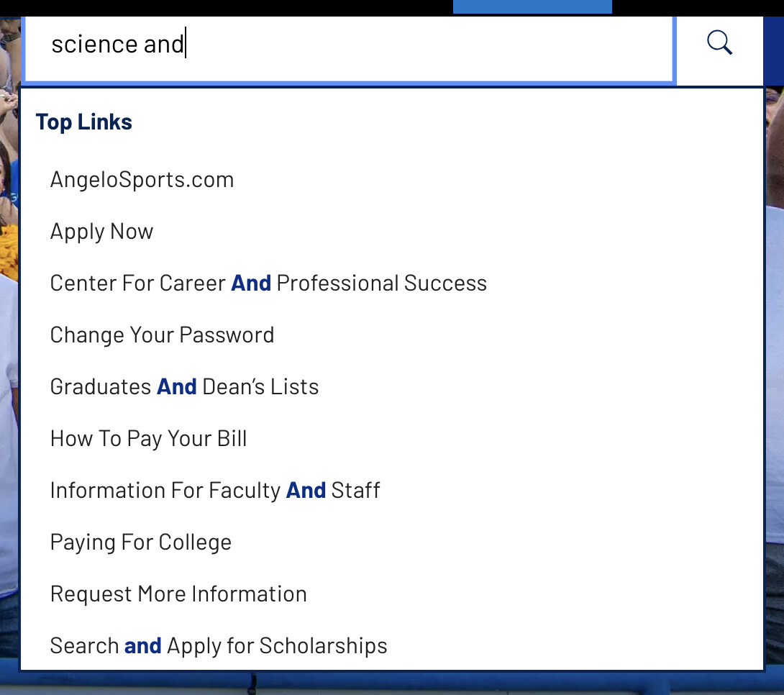The width and height of the screenshot is (784, 695).
Task: Select Information For Faculty And Staff
Action: coord(215,490)
